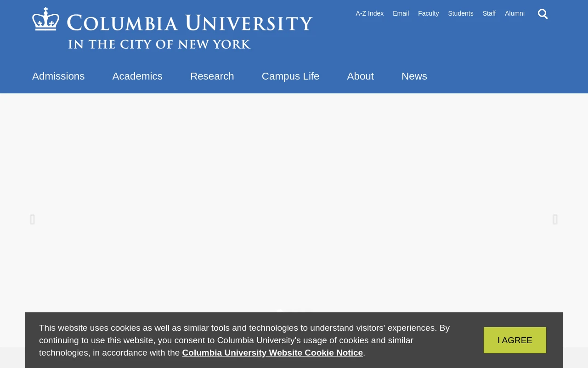
Task: Expand the Research navigation menu
Action: [x=212, y=76]
